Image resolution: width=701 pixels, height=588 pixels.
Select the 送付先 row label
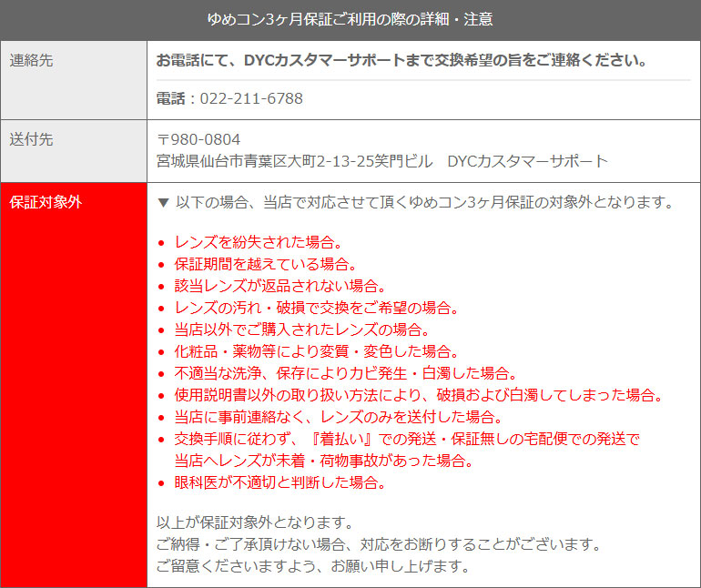coord(31,139)
